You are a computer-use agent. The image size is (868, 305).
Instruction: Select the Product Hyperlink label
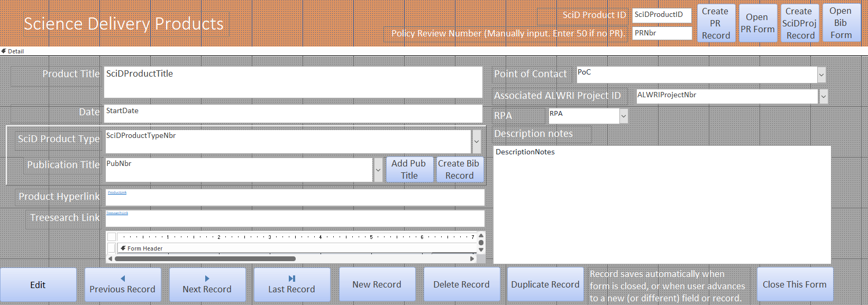point(58,197)
